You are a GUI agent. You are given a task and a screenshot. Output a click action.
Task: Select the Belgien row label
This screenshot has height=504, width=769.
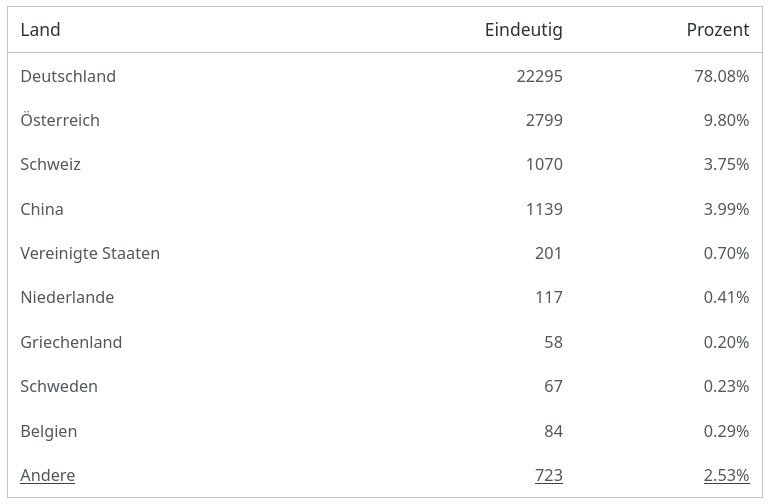(x=48, y=431)
